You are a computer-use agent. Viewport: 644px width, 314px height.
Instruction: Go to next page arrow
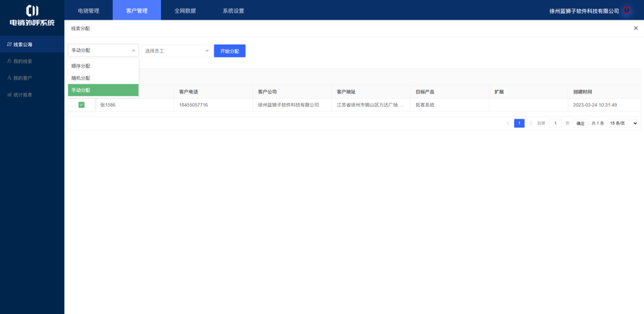pos(531,123)
